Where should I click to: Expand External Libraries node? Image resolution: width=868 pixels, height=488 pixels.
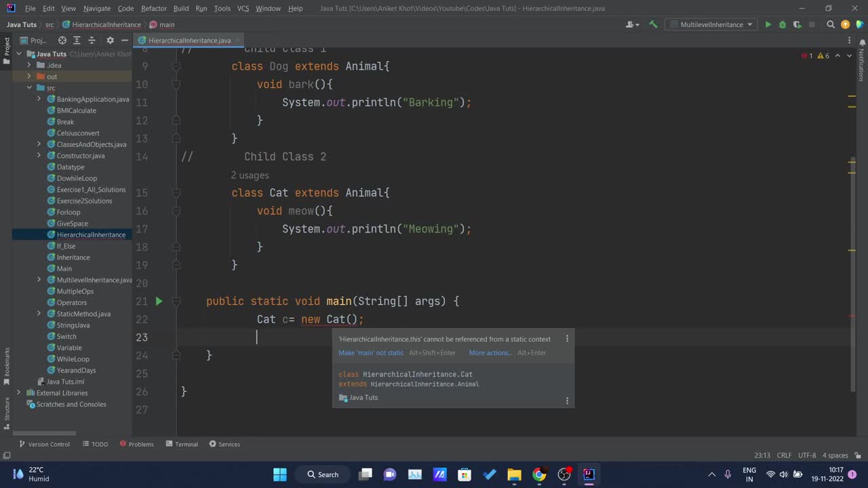coord(19,393)
